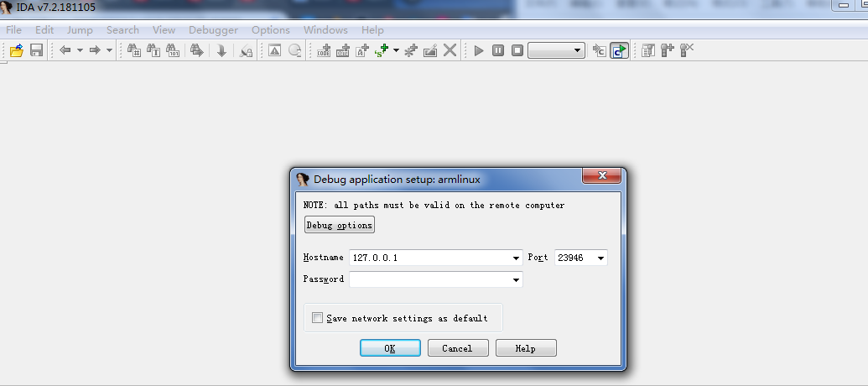Click the Help button in dialog

click(526, 348)
